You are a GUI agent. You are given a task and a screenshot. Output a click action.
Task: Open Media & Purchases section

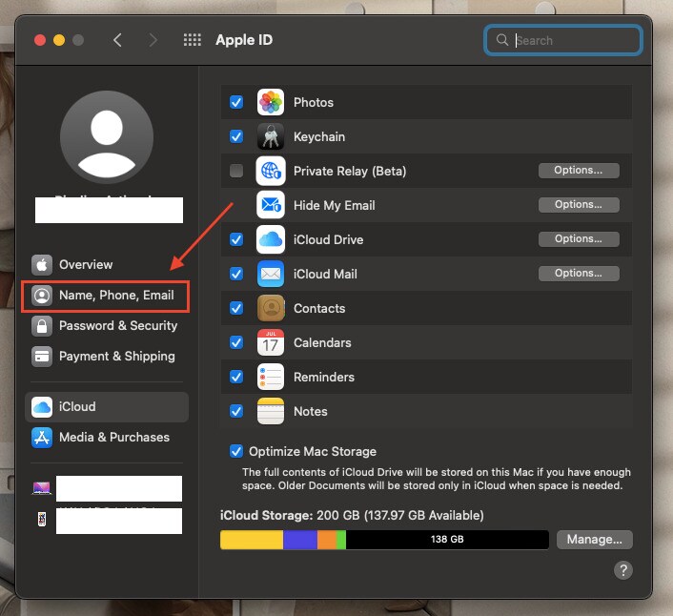107,438
